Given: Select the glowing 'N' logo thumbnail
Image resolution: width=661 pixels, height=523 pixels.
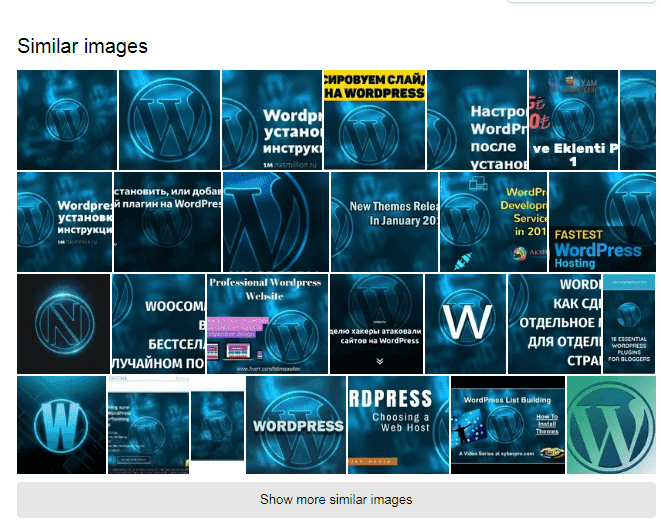Looking at the screenshot, I should tap(63, 324).
